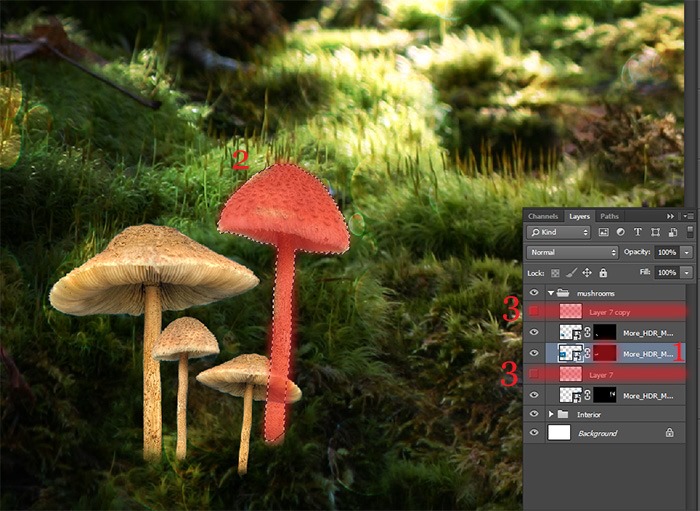Screen dimensions: 700x511
Task: Hide the mushrooms group
Action: point(534,293)
